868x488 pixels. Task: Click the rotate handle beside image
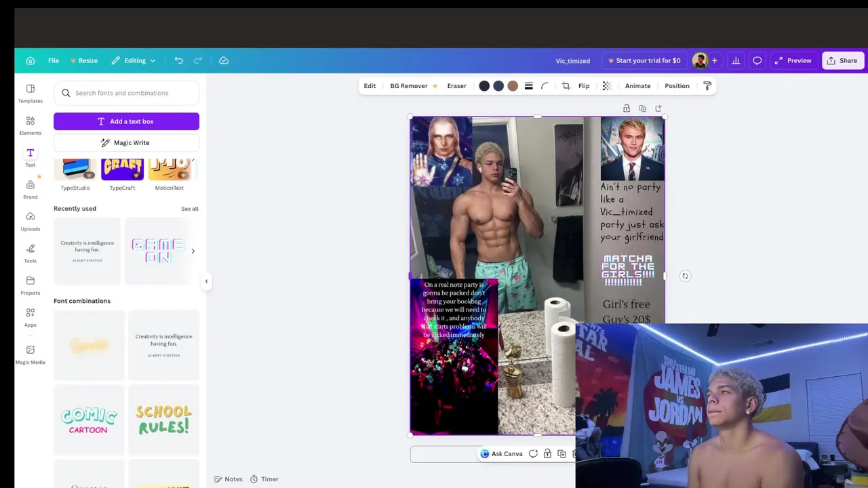click(x=685, y=276)
